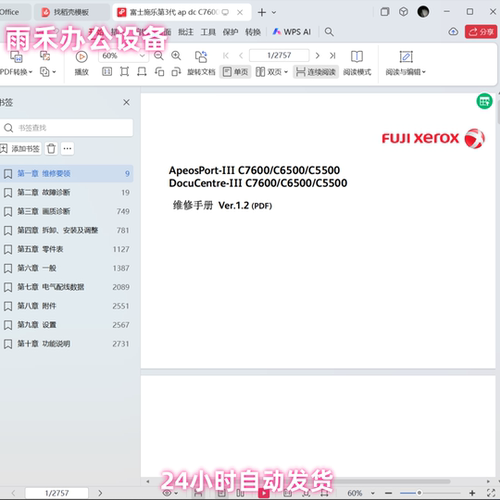
Task: Open the search magnifier in menu bar
Action: tap(329, 32)
